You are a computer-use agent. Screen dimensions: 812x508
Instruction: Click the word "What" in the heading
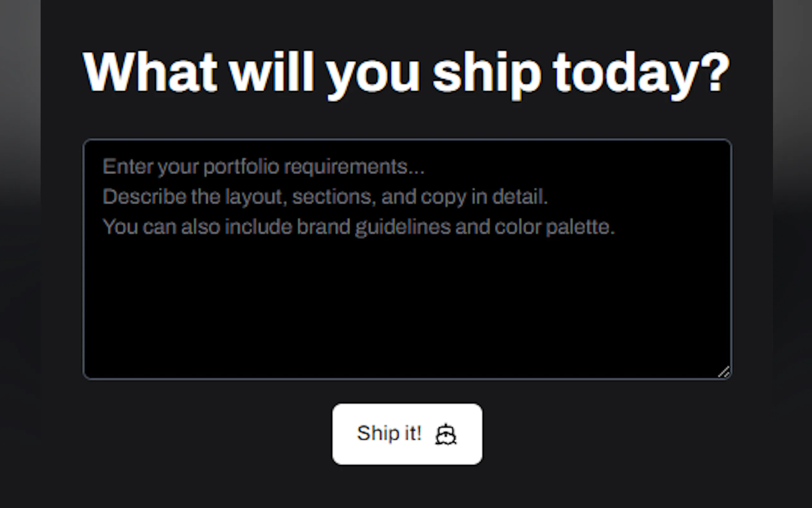point(150,72)
